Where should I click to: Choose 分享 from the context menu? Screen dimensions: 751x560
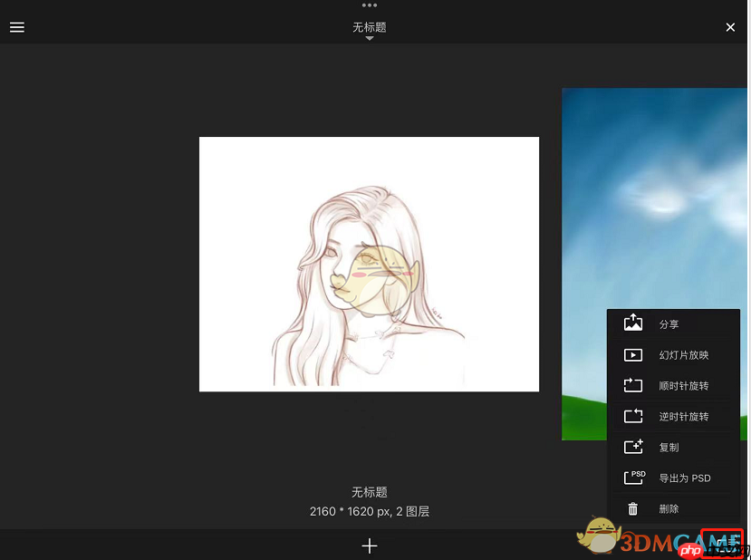[669, 323]
